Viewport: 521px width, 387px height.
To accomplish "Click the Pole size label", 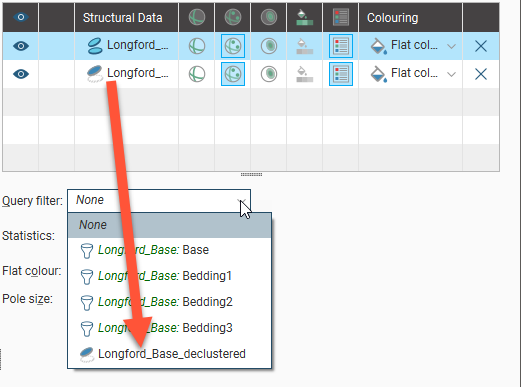I will 27,299.
